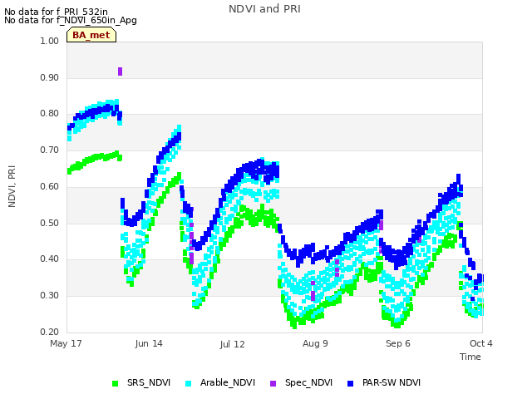Click the Jul 12 x-axis label
The image size is (532, 399).
(x=232, y=344)
